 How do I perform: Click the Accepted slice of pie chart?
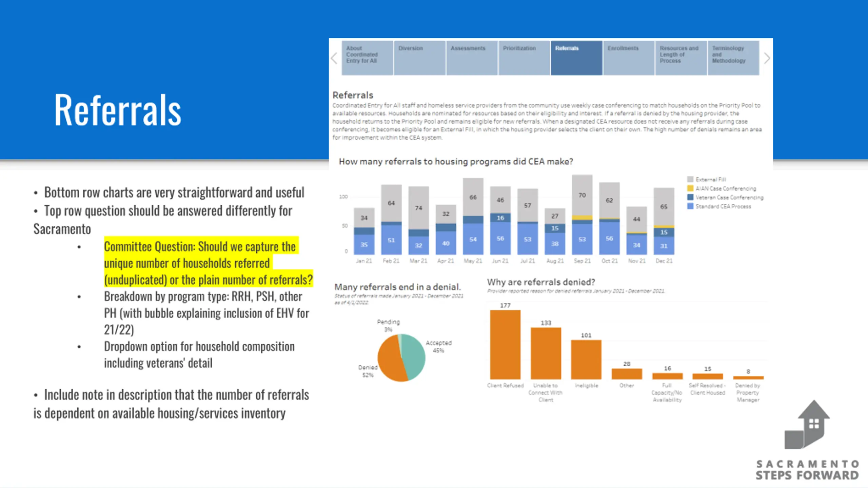pos(414,356)
